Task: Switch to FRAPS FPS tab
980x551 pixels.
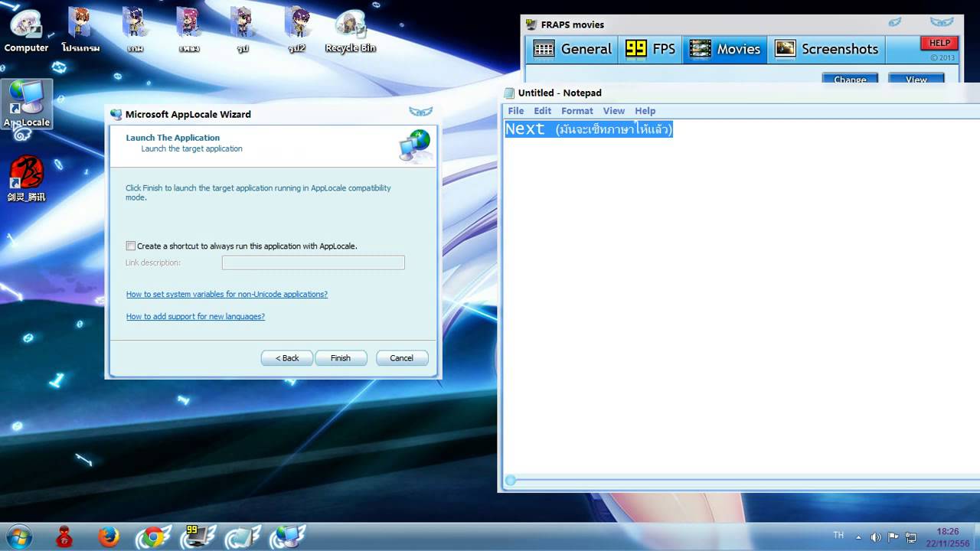Action: coord(651,49)
